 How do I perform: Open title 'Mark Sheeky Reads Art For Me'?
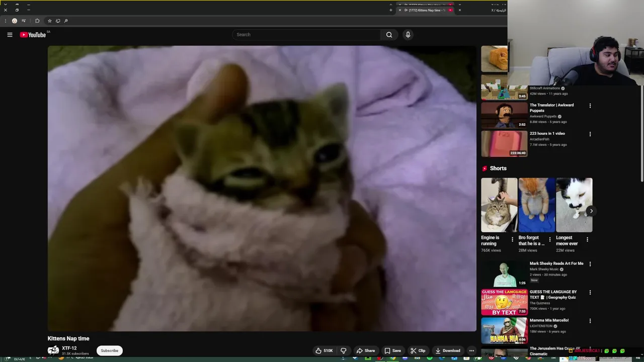tap(556, 263)
